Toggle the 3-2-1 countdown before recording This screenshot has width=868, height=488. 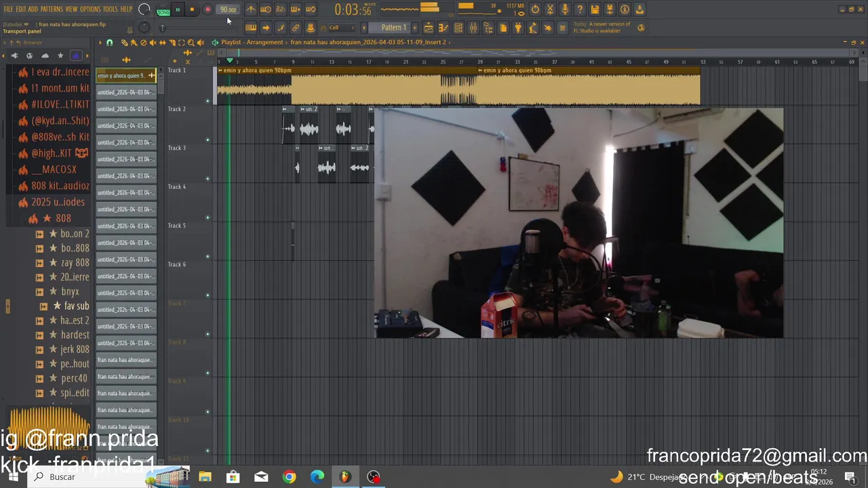(x=280, y=9)
